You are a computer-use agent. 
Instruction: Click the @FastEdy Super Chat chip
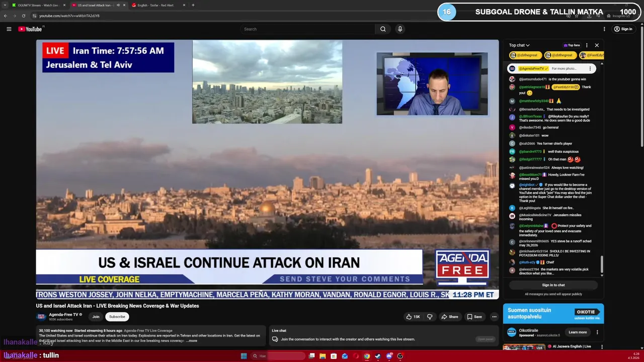592,55
